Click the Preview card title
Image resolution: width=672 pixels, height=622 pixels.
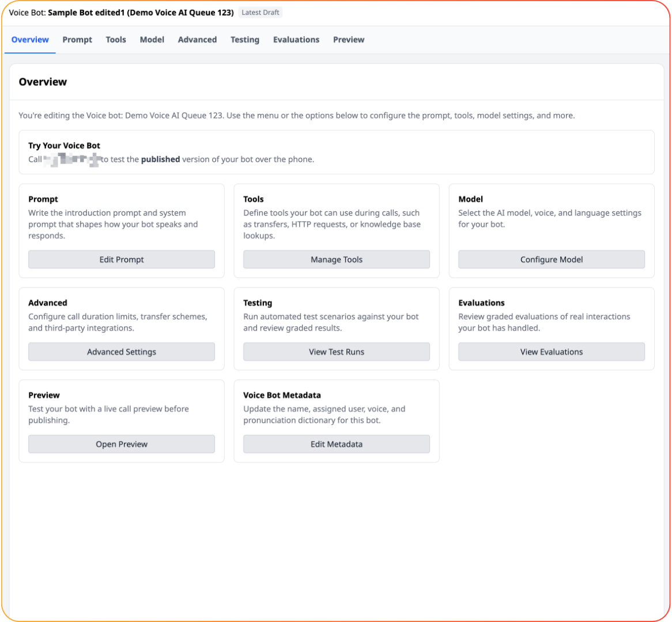[x=44, y=395]
